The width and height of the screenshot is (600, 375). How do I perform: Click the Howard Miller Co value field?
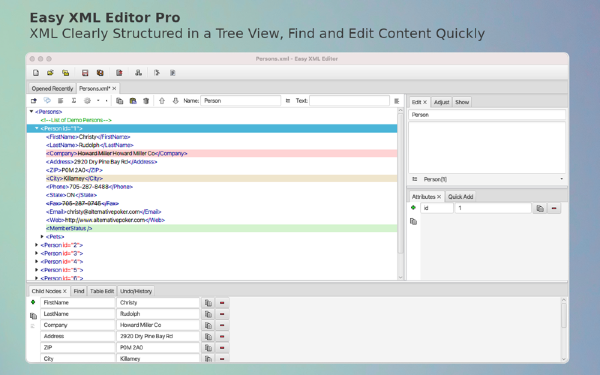(x=158, y=325)
